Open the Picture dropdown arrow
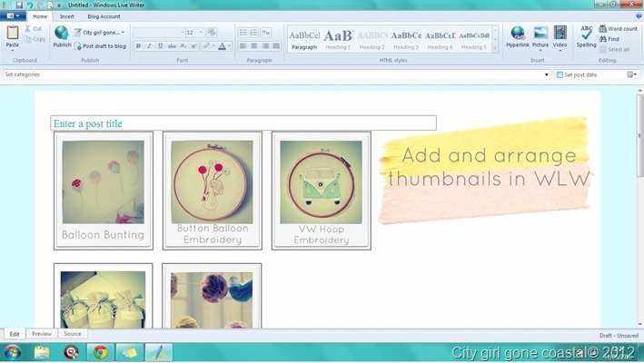The height and width of the screenshot is (363, 644). point(540,50)
